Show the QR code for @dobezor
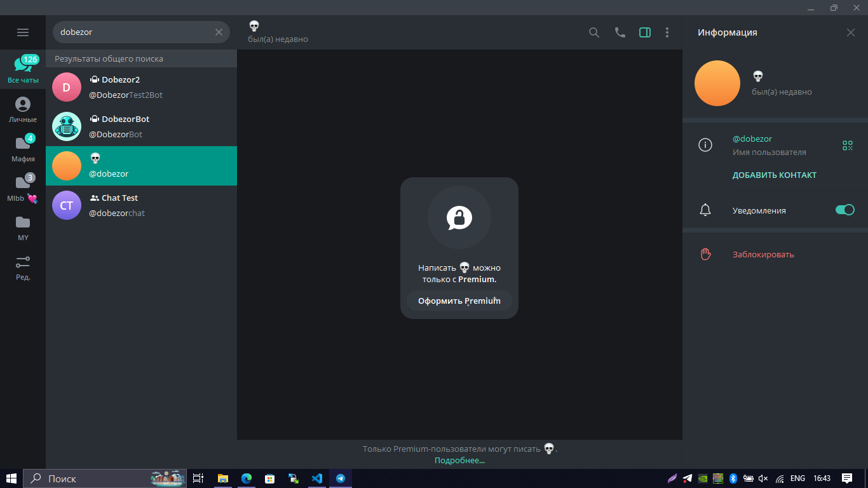This screenshot has height=488, width=868. (x=848, y=146)
